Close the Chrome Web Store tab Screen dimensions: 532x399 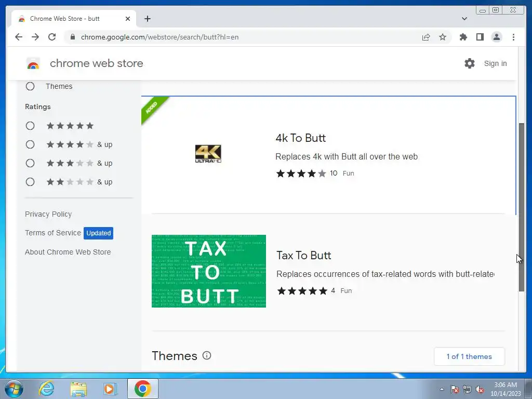coord(128,19)
